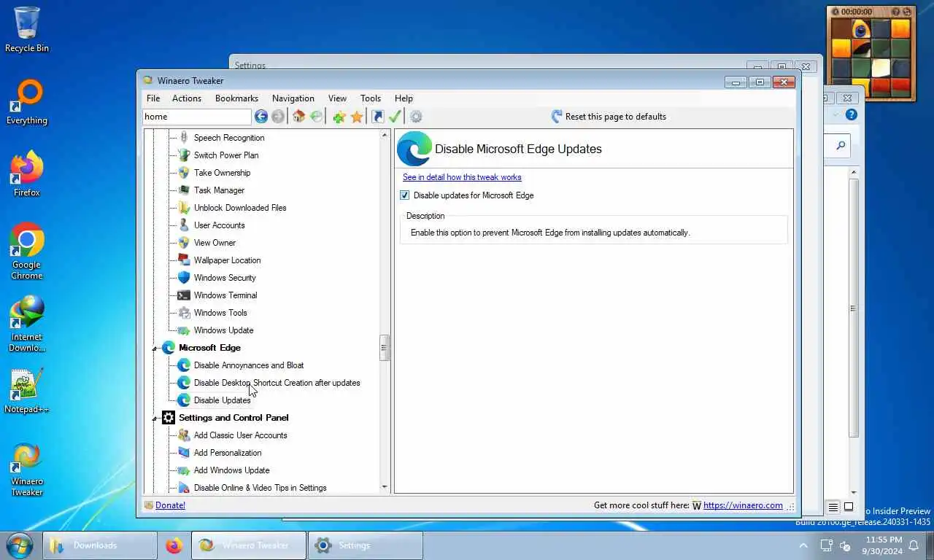Go back with the blue arrow button
Screen dimensions: 934x560
coord(261,117)
